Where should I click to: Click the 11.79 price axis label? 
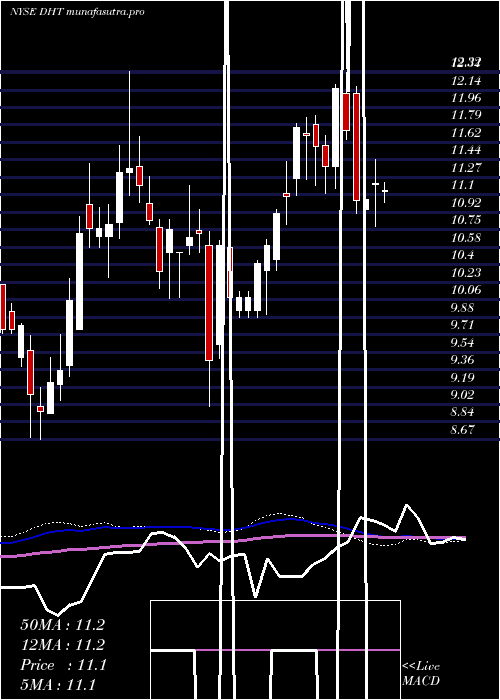tap(466, 116)
